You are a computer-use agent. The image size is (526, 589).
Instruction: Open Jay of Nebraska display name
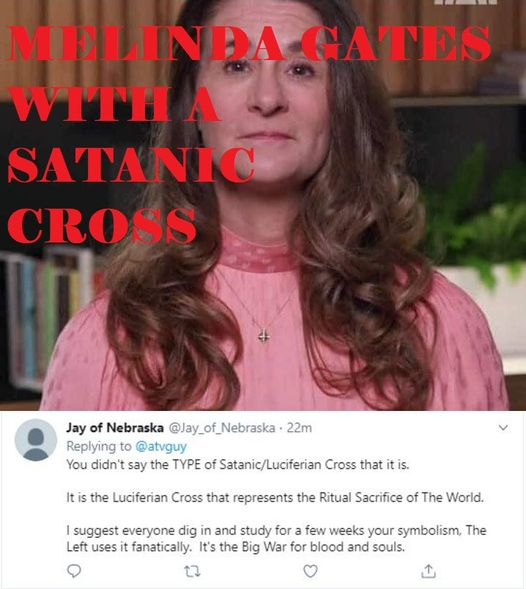point(115,427)
